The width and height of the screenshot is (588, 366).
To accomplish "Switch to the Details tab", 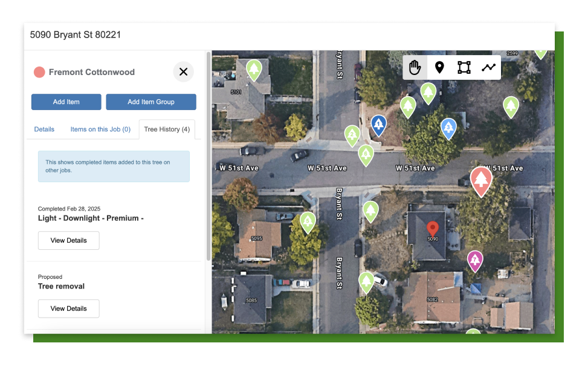I will click(44, 129).
